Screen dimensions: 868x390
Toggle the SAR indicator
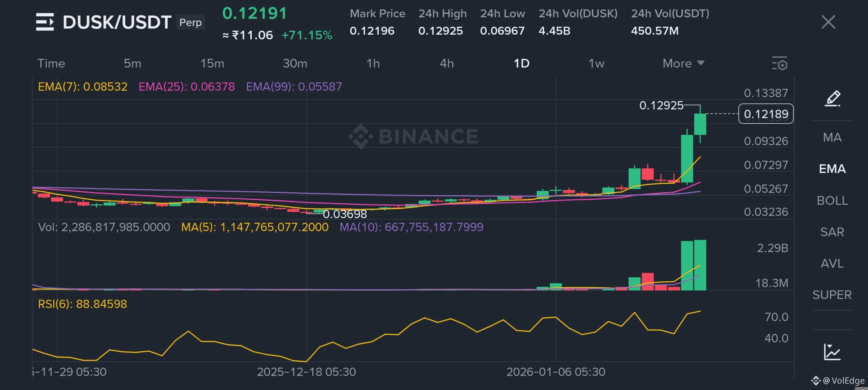pos(832,232)
